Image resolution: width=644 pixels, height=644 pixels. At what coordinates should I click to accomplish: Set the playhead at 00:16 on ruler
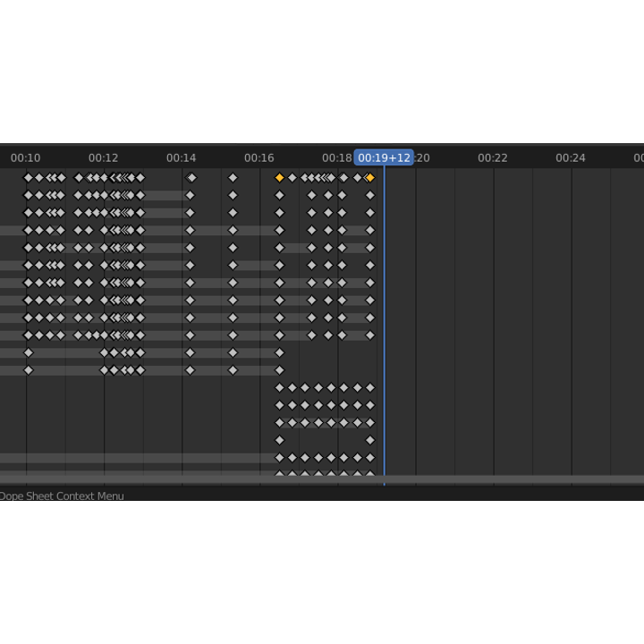[259, 157]
